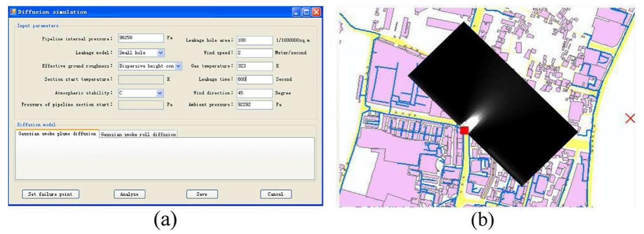Select the Wind direction input field
The image size is (644, 234).
pyautogui.click(x=254, y=93)
